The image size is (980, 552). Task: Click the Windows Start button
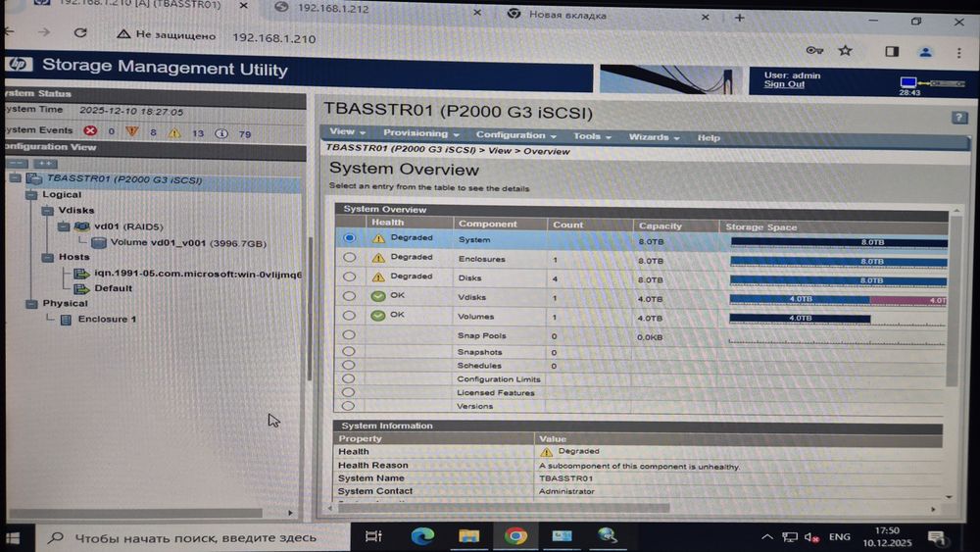point(13,537)
